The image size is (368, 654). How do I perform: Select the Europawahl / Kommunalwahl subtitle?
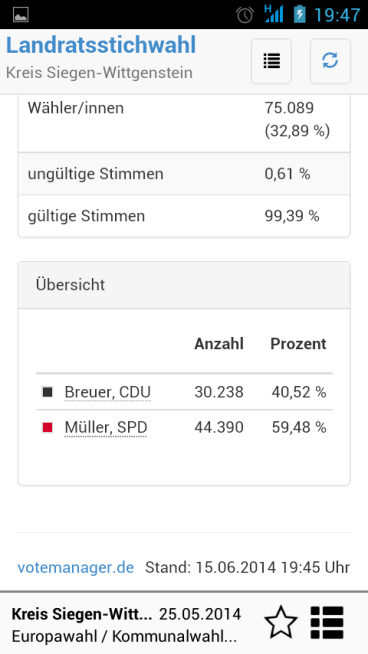coord(124,636)
